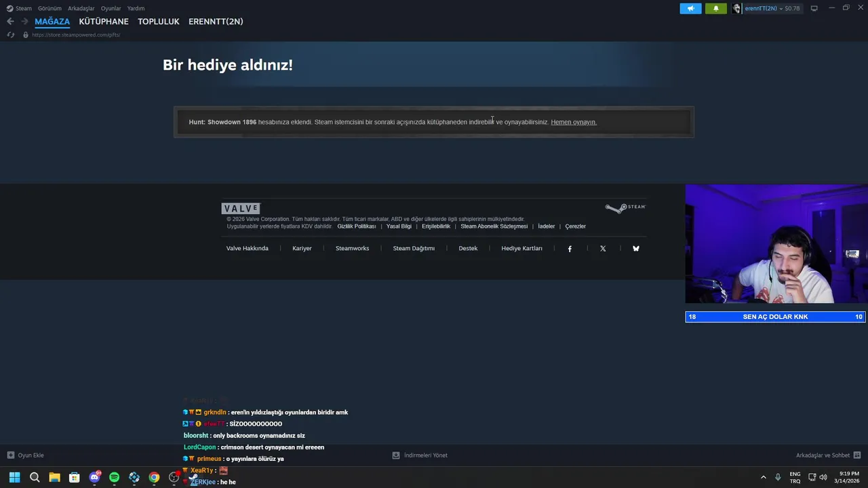Open İndirmeleri Yönet downloads manager
The width and height of the screenshot is (868, 488).
420,455
